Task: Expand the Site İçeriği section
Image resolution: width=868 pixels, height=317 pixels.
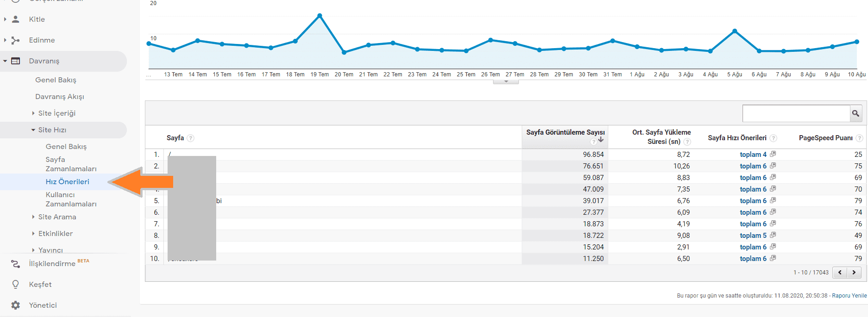Action: point(33,113)
